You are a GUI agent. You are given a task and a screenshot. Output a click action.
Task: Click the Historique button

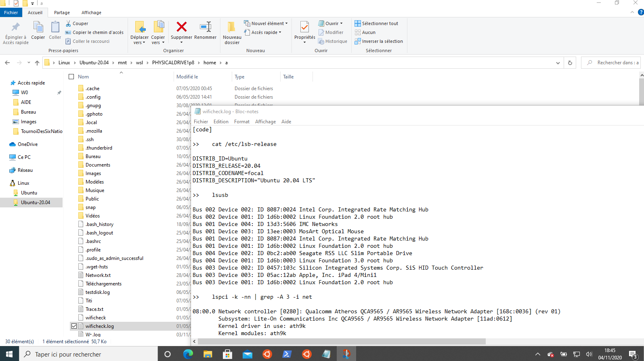click(333, 41)
